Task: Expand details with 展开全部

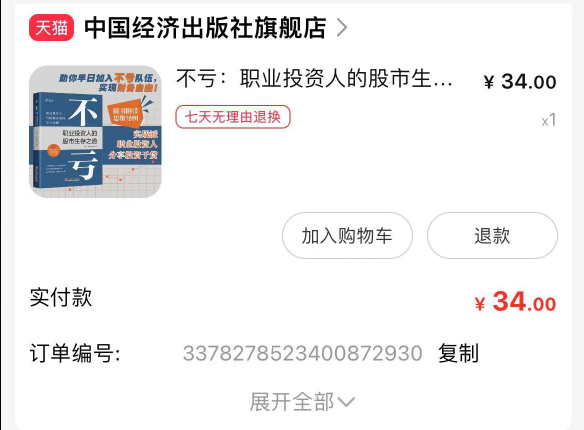Action: point(292,402)
